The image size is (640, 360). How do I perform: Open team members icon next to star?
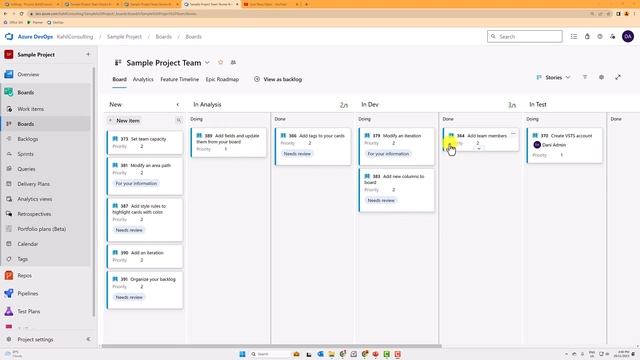[233, 62]
